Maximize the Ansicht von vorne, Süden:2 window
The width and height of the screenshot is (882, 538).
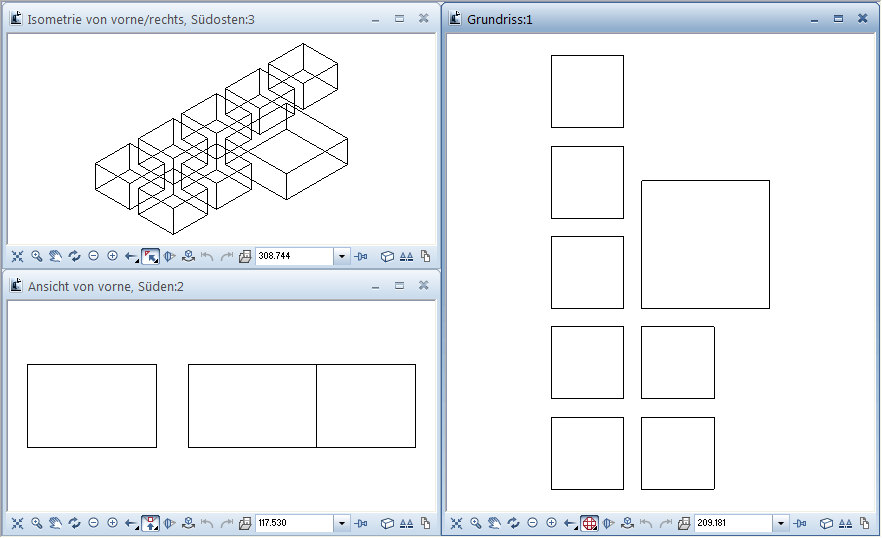click(399, 285)
